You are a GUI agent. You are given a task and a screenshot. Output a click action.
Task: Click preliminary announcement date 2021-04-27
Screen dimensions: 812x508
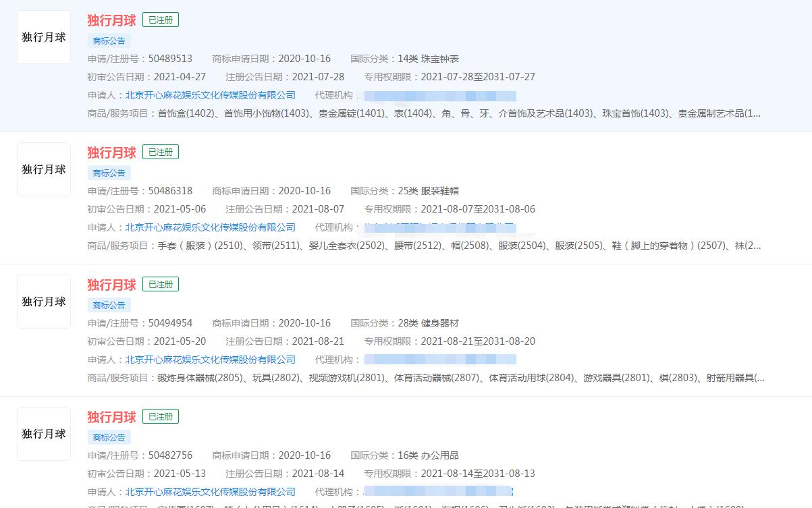(180, 77)
